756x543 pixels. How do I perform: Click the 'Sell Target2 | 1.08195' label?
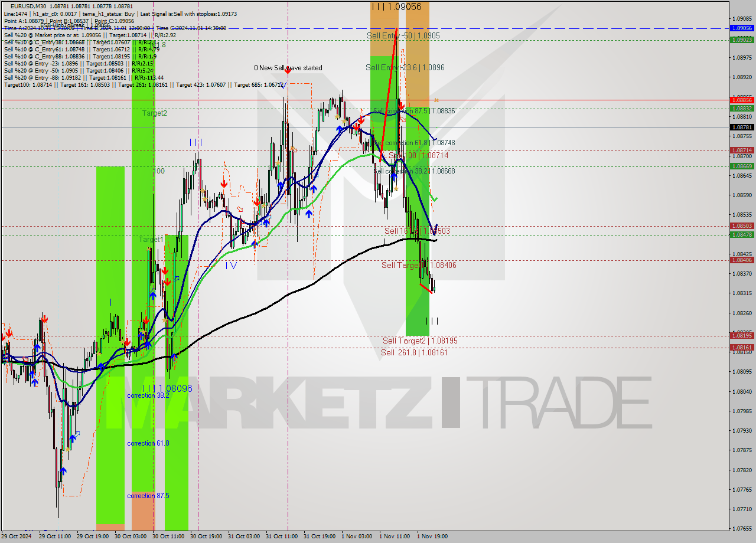pyautogui.click(x=420, y=341)
